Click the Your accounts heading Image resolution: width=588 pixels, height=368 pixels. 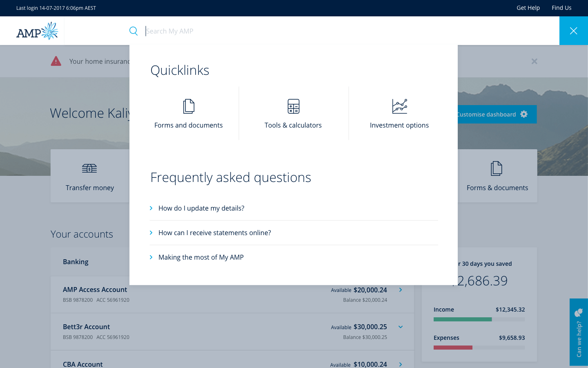coord(82,234)
